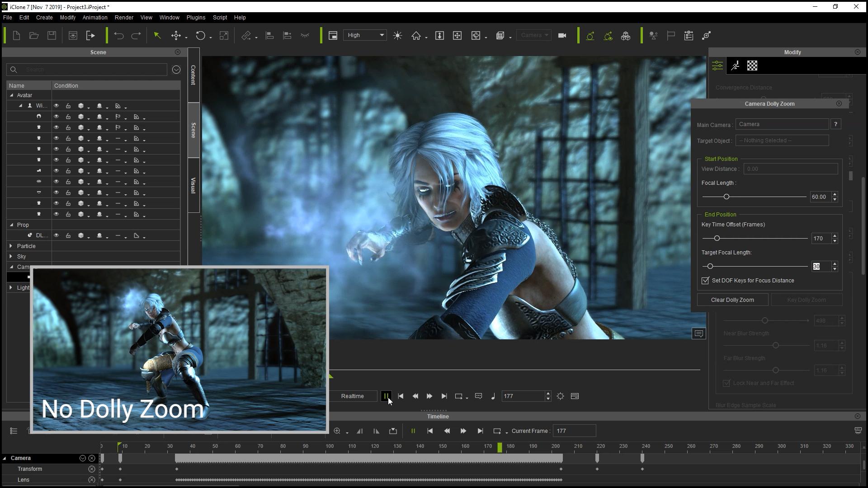The height and width of the screenshot is (488, 868).
Task: Click the Undo arrow in toolbar
Action: pyautogui.click(x=118, y=36)
